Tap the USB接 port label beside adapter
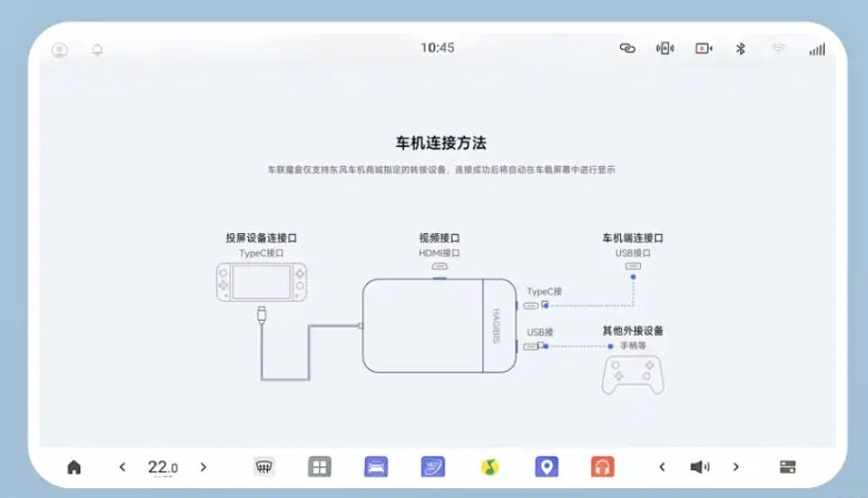The width and height of the screenshot is (868, 498). (x=540, y=332)
